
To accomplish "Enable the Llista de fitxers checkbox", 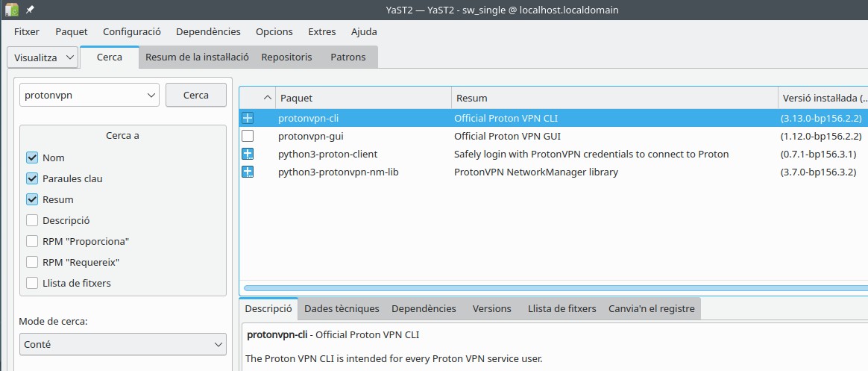I will click(x=32, y=283).
